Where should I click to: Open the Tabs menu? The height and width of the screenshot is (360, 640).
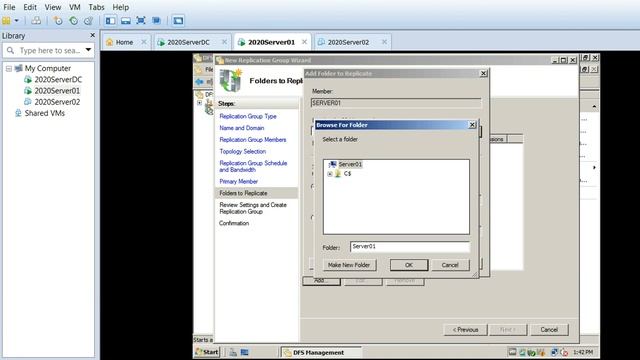coord(96,7)
